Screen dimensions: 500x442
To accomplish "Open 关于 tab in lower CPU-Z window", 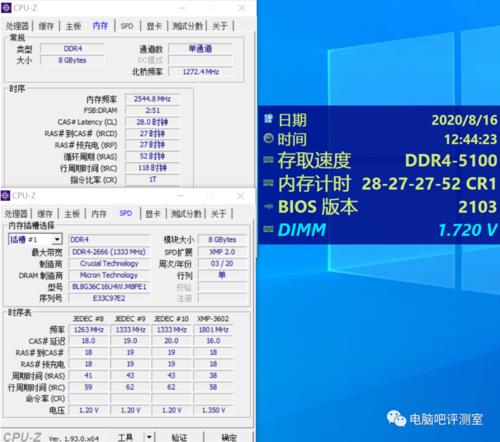I will (x=219, y=214).
